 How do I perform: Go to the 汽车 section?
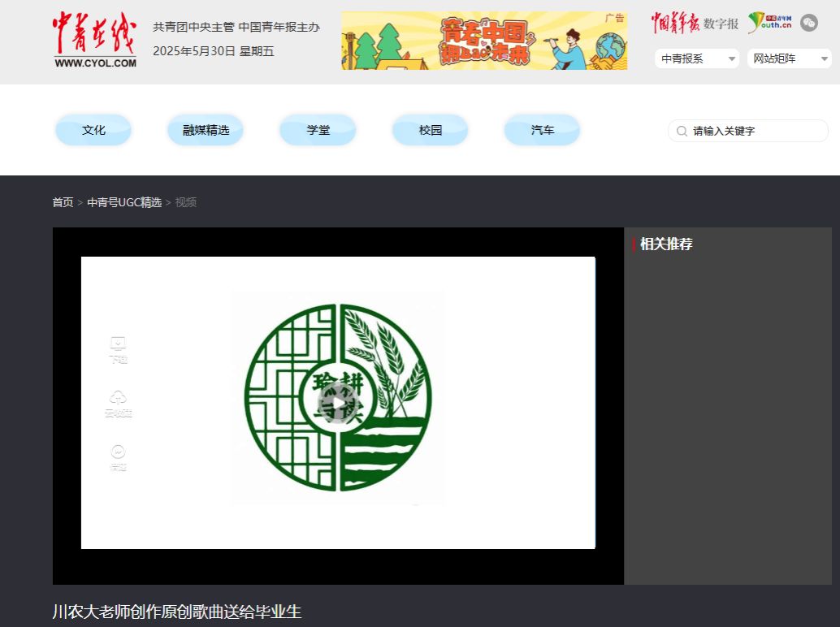542,130
